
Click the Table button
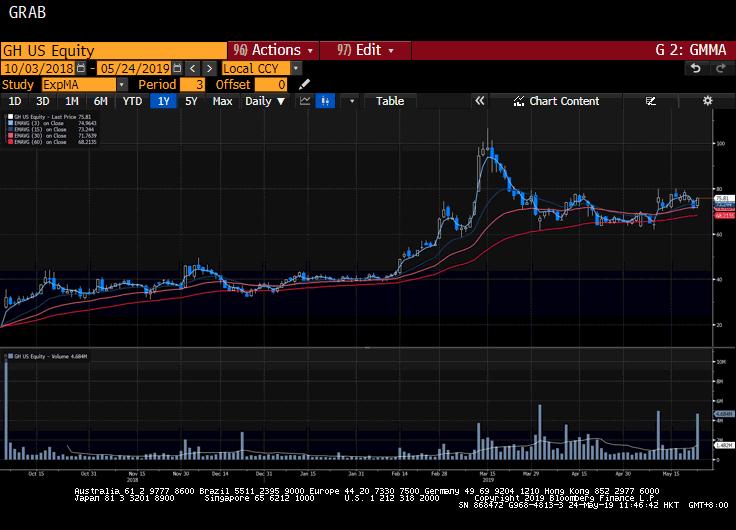[390, 101]
